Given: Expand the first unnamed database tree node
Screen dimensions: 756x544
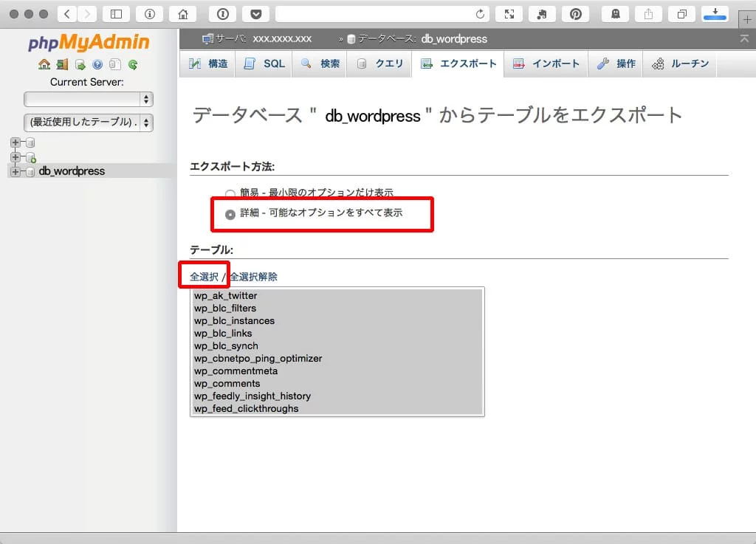Looking at the screenshot, I should pos(16,142).
